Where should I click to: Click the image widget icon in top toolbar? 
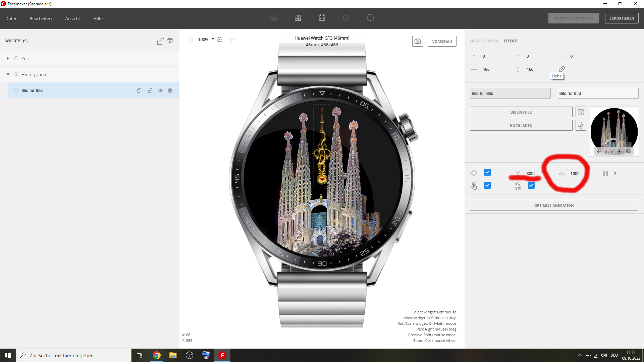point(274,18)
